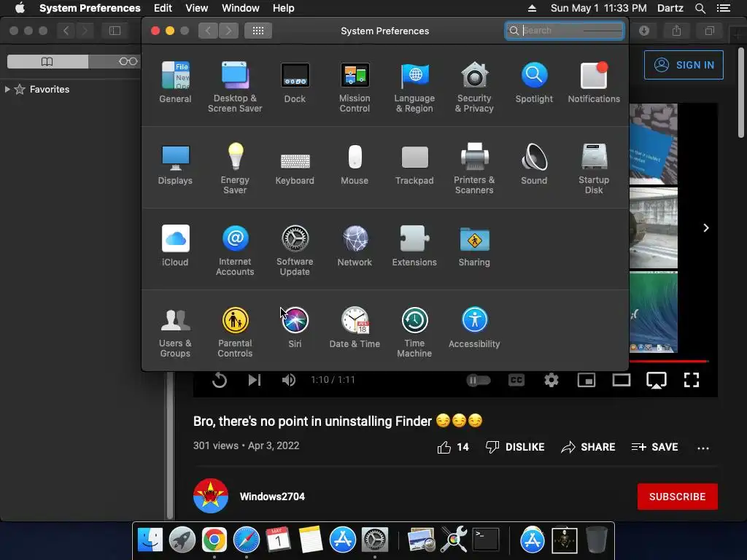The image size is (747, 560).
Task: Expand the Favorites disclosure triangle
Action: point(7,89)
